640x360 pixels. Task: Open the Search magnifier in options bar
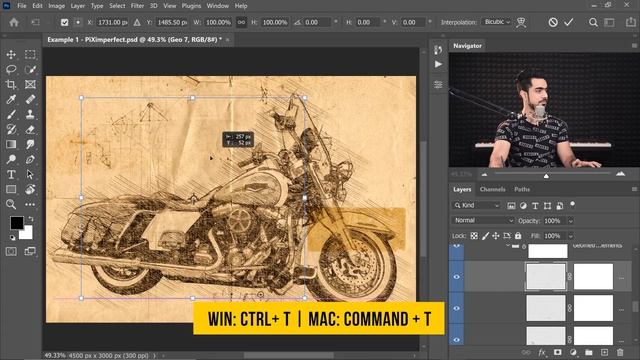point(593,22)
